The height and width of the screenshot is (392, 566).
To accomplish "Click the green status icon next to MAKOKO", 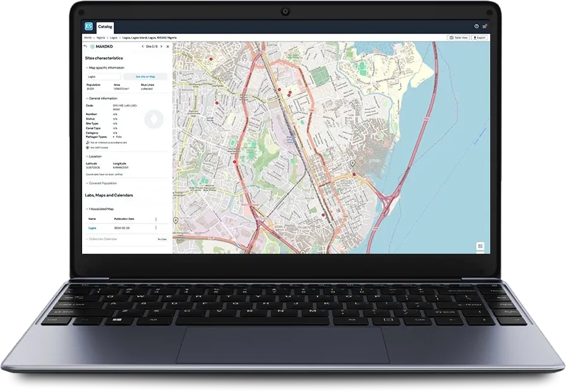I will (x=92, y=47).
